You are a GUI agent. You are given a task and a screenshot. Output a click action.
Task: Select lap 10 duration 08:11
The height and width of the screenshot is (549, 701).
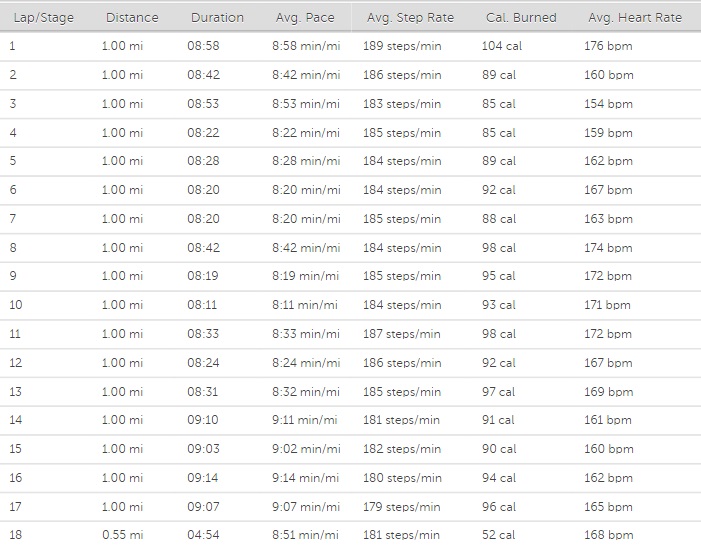(x=202, y=305)
